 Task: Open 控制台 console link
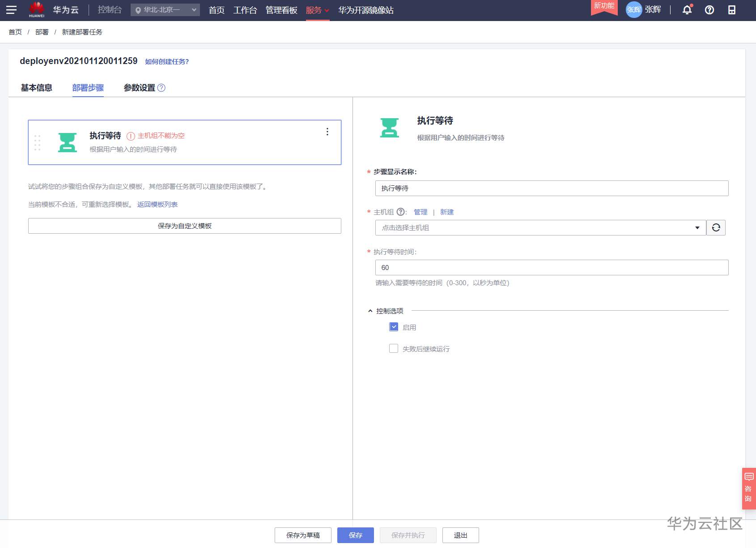[x=110, y=10]
